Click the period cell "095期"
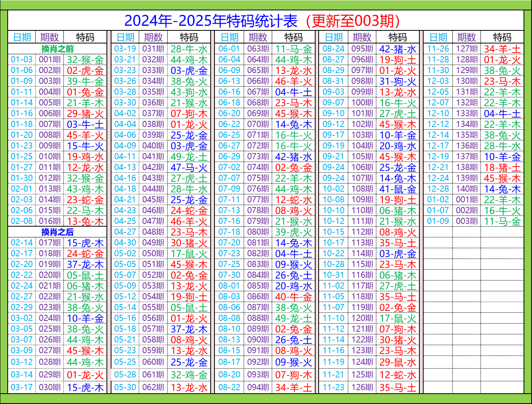The height and width of the screenshot is (404, 532). 362,49
